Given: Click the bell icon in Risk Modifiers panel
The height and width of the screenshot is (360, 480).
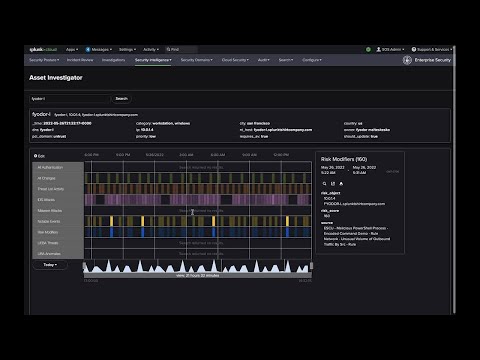Looking at the screenshot, I should [x=341, y=184].
